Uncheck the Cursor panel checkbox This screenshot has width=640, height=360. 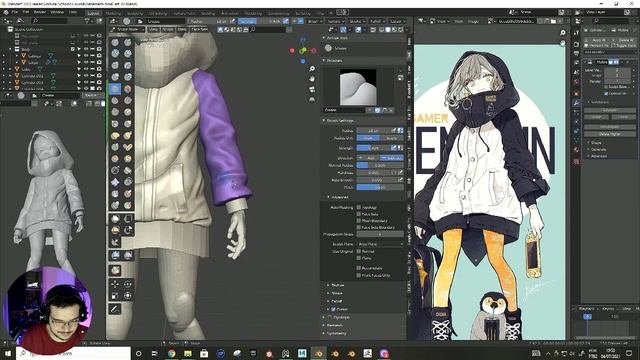pyautogui.click(x=333, y=309)
